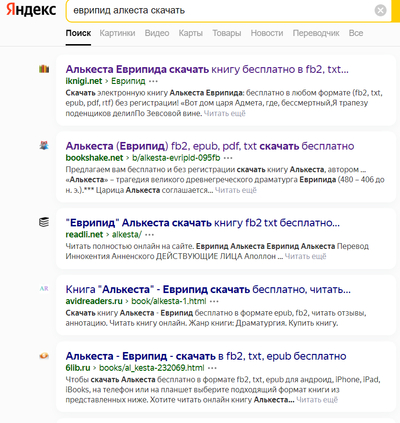Open three-dot menu for readli.net result
Image resolution: width=400 pixels, height=423 pixels.
click(149, 234)
